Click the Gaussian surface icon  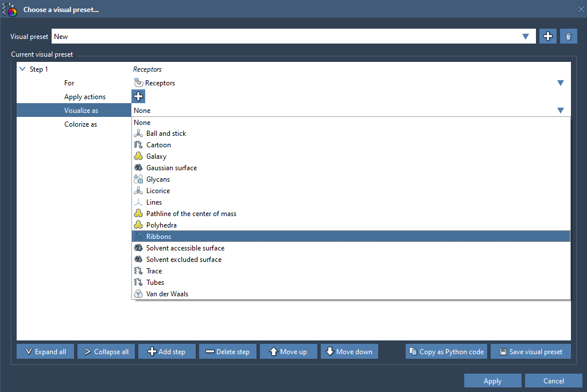click(138, 168)
